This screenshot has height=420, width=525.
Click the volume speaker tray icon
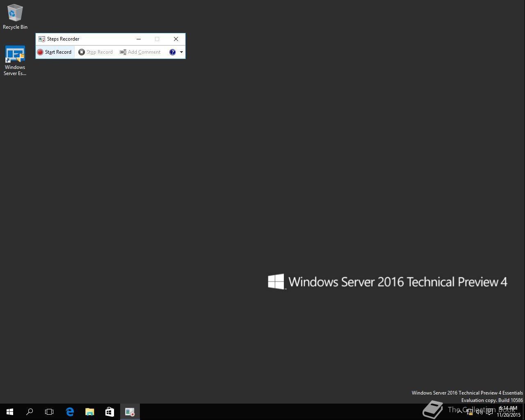point(479,412)
